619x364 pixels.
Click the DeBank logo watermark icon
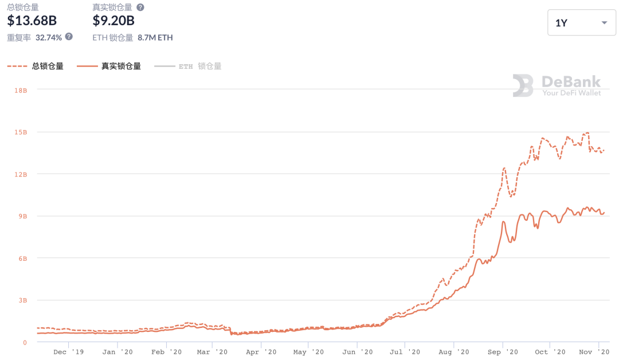click(523, 85)
